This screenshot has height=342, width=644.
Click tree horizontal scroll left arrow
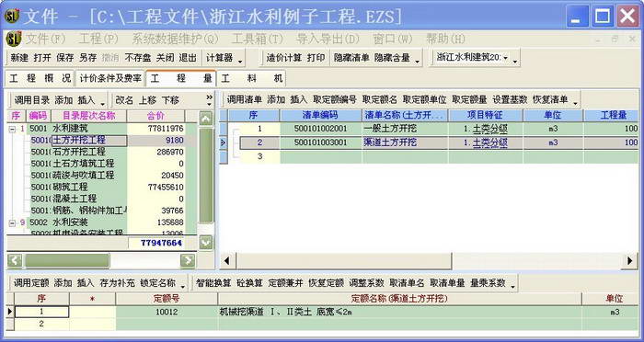[15, 260]
